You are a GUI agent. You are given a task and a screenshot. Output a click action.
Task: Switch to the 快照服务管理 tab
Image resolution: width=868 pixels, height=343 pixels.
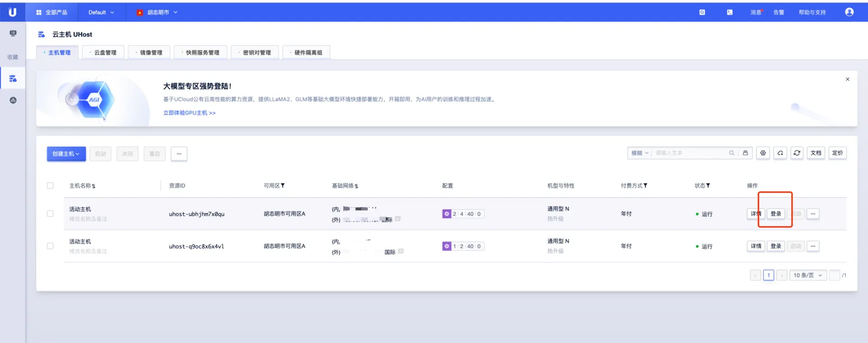(200, 53)
